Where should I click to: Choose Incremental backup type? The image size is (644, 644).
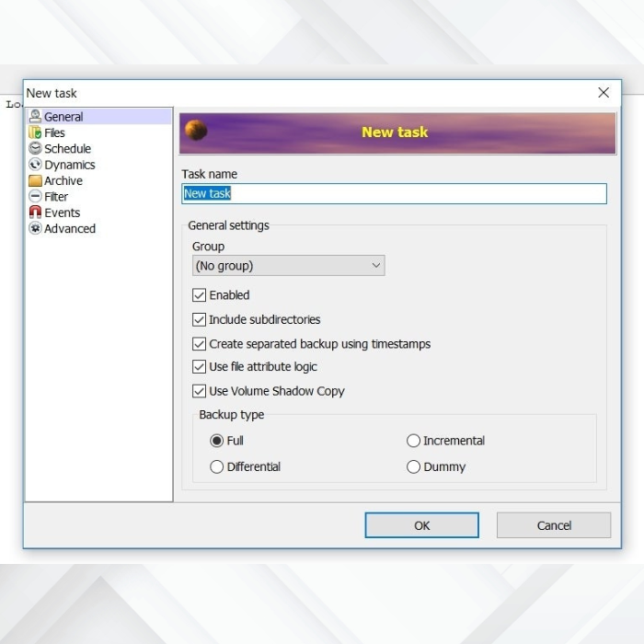413,441
